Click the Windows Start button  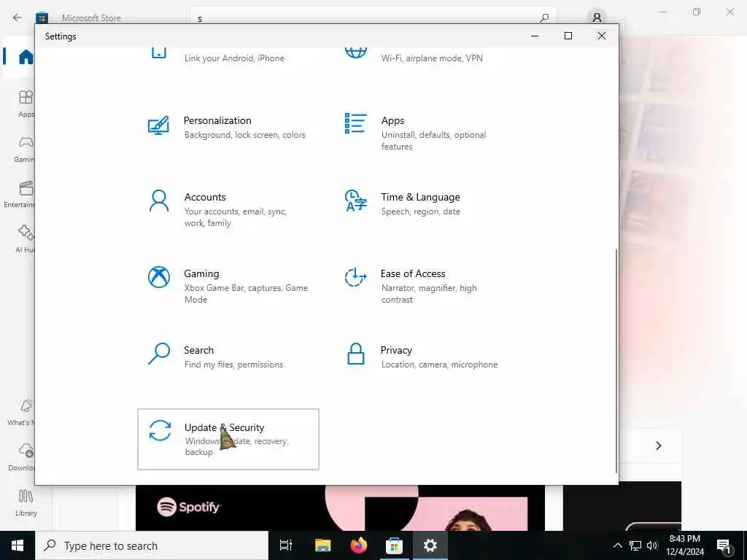pos(18,545)
